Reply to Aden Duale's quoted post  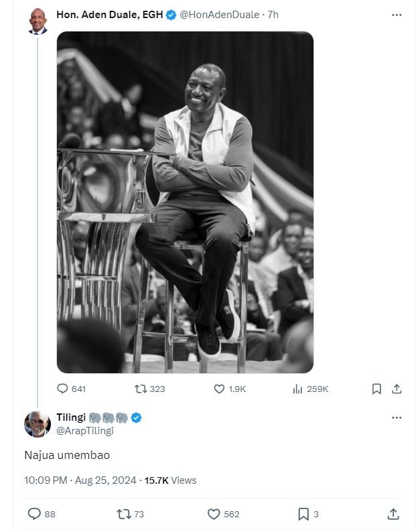point(63,389)
